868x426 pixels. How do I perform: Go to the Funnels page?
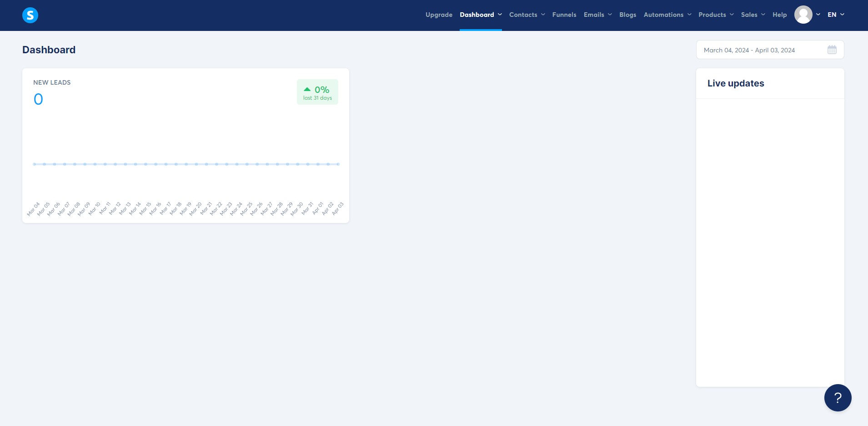pos(564,15)
